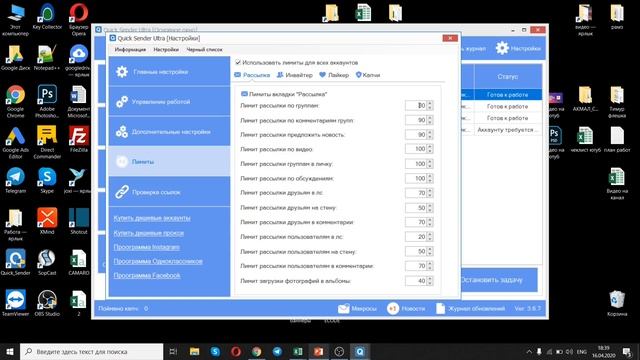Follow the Купить дешевые прокси link

[149, 233]
